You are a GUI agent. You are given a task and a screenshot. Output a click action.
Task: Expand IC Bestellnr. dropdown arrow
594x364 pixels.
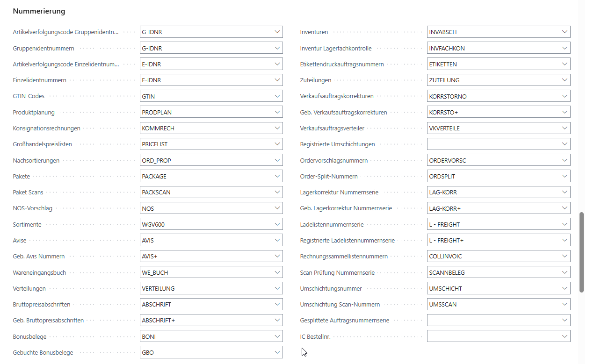pyautogui.click(x=564, y=336)
